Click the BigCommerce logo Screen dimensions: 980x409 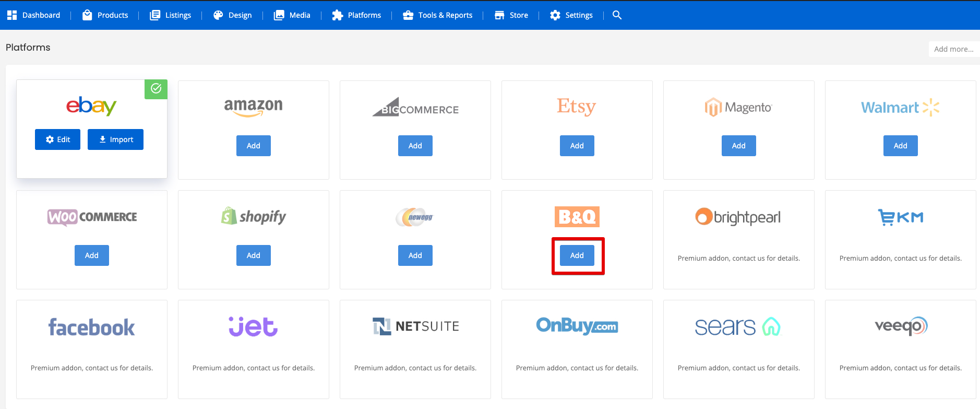pos(415,107)
